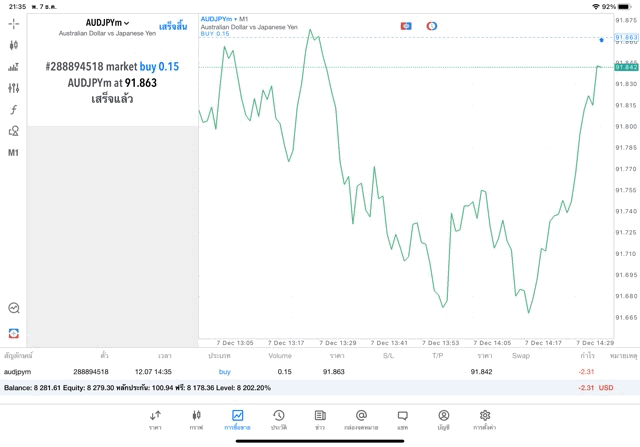Open the drawing objects shapes icon
The image size is (640, 447).
coord(13,131)
